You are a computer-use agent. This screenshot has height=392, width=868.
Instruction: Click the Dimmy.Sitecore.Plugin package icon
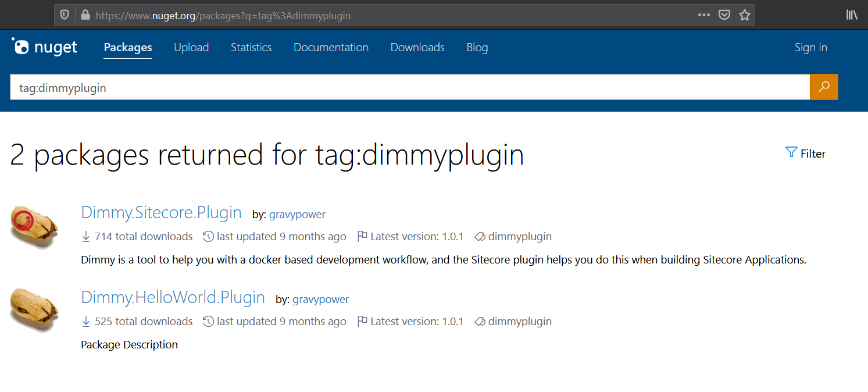pos(35,226)
